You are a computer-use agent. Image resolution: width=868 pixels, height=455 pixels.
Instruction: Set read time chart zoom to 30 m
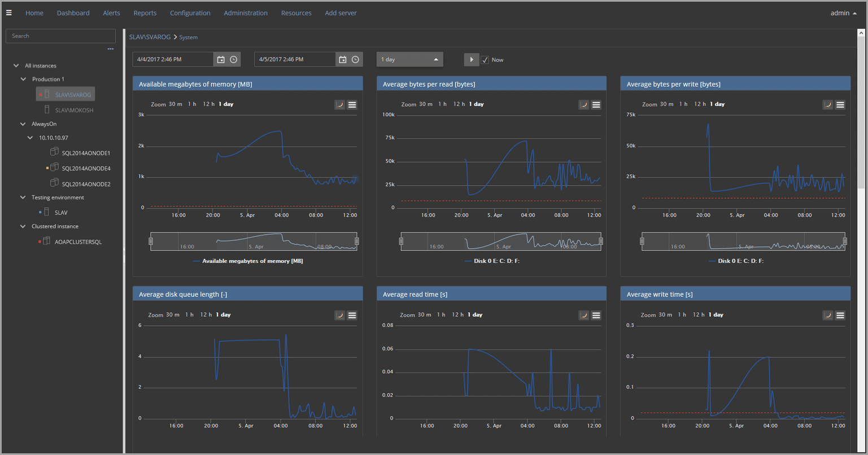(423, 314)
